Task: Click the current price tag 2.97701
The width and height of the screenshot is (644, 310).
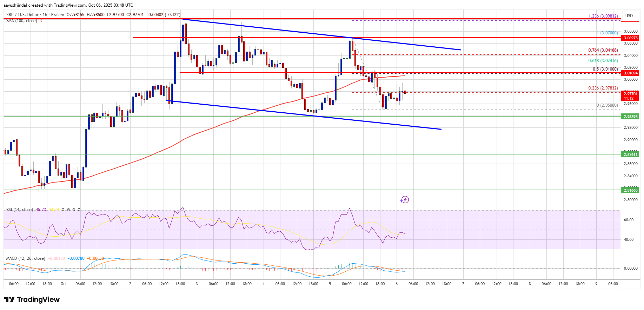Action: 630,94
